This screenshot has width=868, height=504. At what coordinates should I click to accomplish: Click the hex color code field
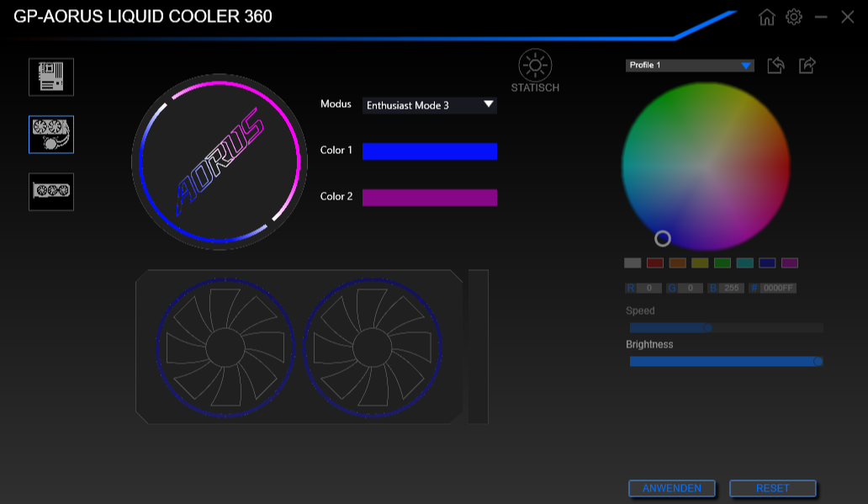pyautogui.click(x=778, y=288)
